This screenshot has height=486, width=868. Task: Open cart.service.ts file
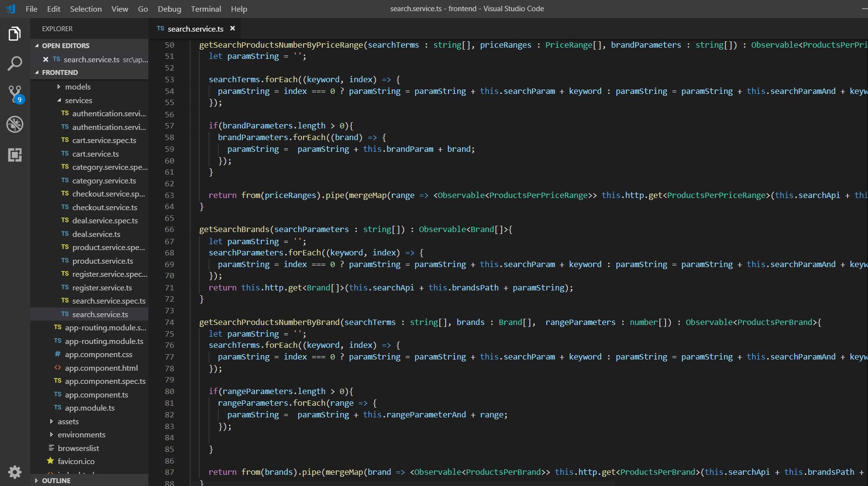pos(95,154)
